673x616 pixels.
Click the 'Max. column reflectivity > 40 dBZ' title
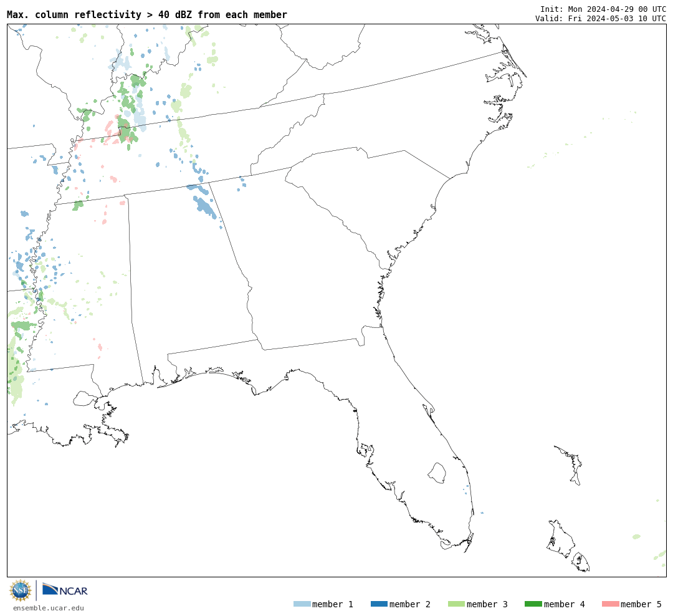147,14
